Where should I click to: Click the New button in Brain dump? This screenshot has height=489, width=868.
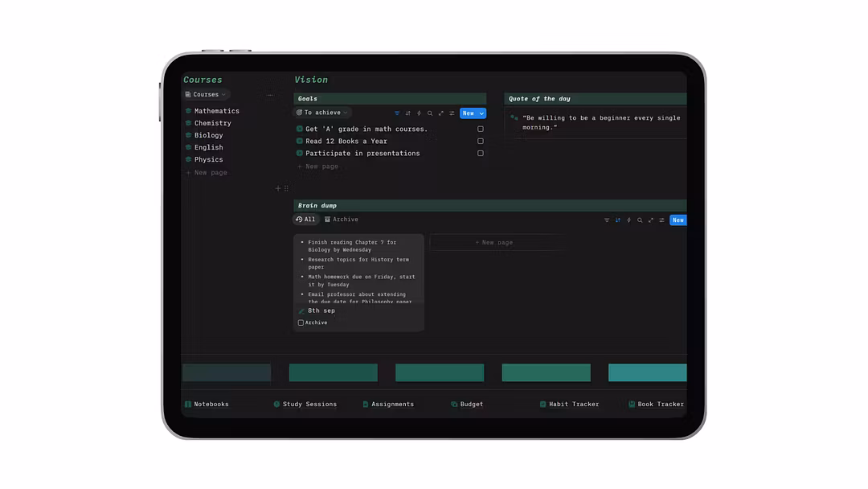tap(678, 220)
